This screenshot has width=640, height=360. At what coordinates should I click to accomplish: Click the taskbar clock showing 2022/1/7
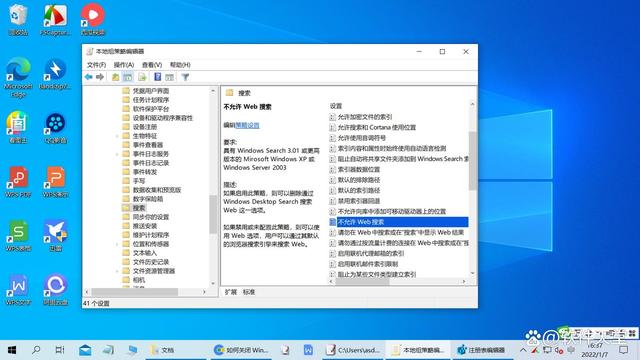tap(596, 350)
